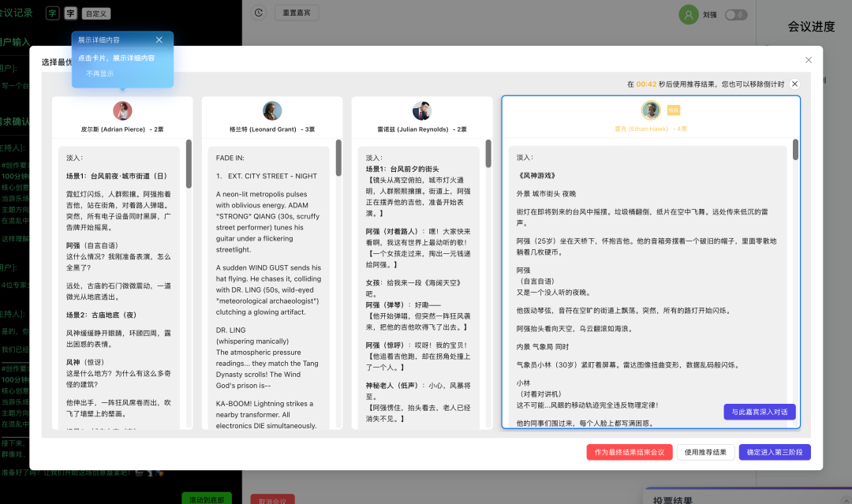Confirm with 确定进入第三阶段 button

pyautogui.click(x=774, y=452)
